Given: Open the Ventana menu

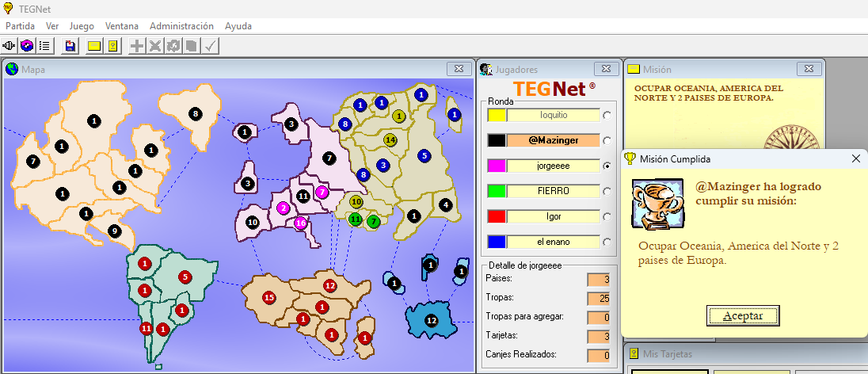Looking at the screenshot, I should [122, 26].
